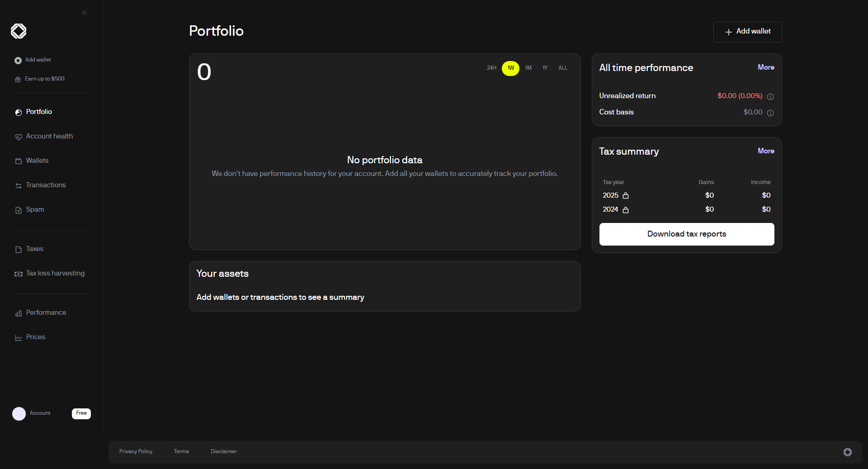Open the Prices menu item
Screen dimensions: 868x469
pos(36,337)
